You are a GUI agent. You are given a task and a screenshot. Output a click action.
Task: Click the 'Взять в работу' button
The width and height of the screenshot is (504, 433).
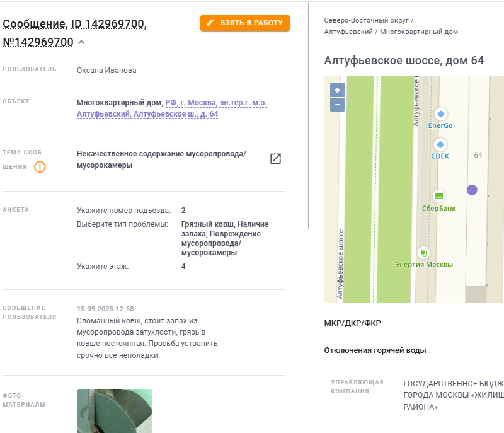[245, 23]
